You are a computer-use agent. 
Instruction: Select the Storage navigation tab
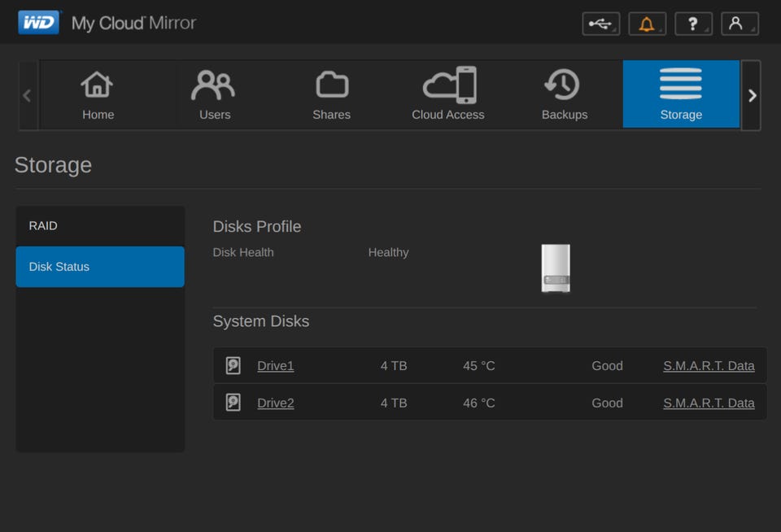(x=681, y=94)
